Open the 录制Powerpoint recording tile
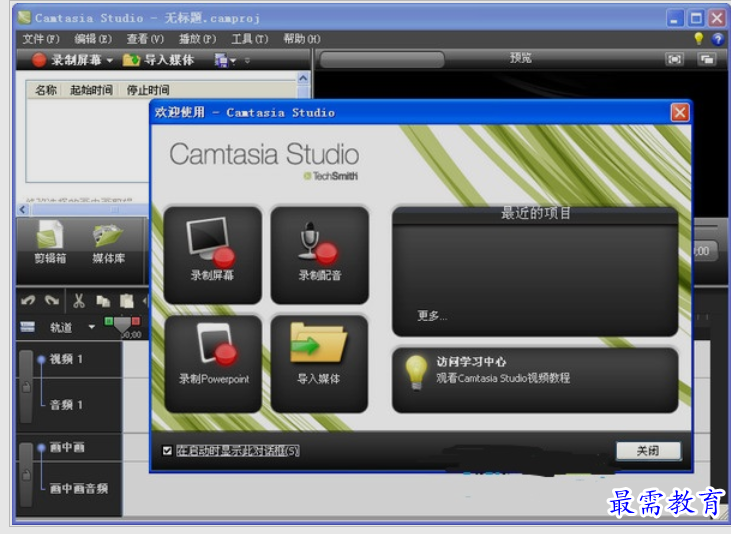Image resolution: width=731 pixels, height=534 pixels. 213,363
